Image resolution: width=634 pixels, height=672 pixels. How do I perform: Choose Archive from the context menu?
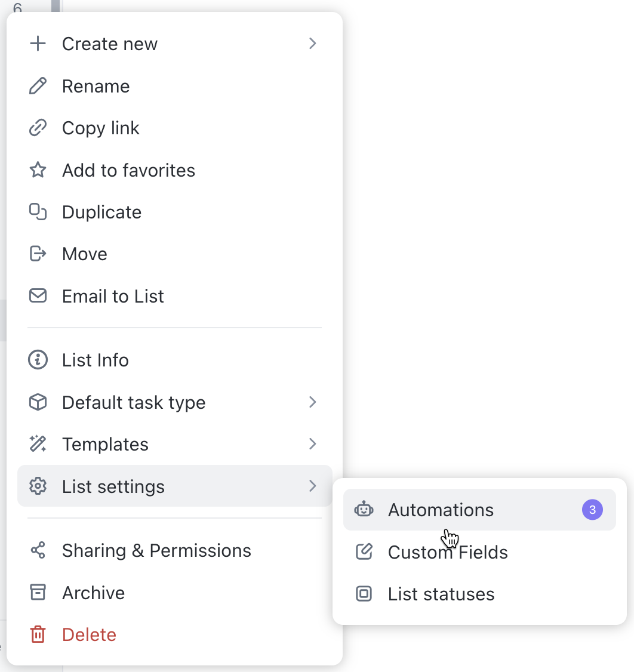click(93, 593)
